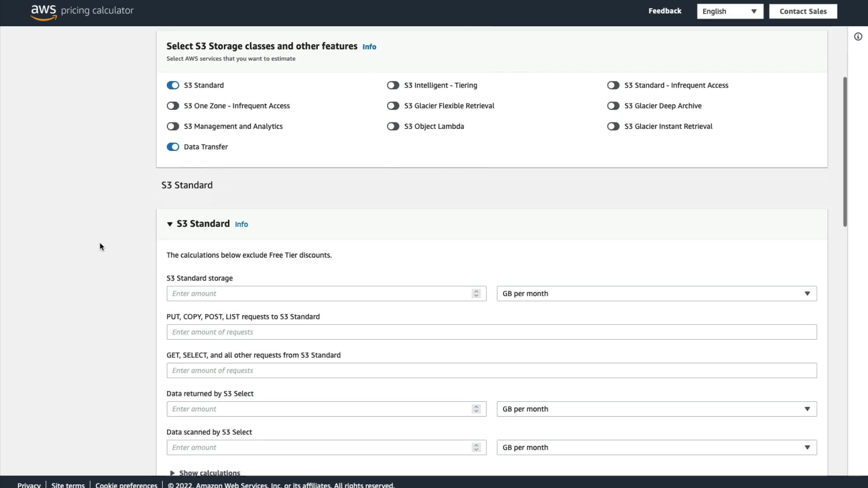Open Info link beside storage classes heading
Viewport: 868px width, 488px height.
coord(369,47)
